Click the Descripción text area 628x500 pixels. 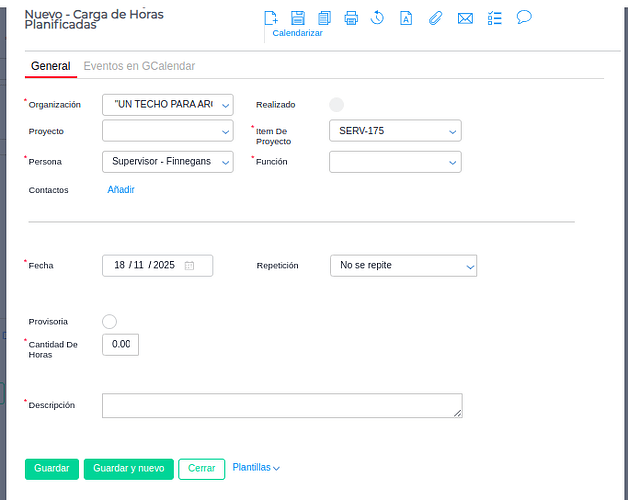(281, 405)
